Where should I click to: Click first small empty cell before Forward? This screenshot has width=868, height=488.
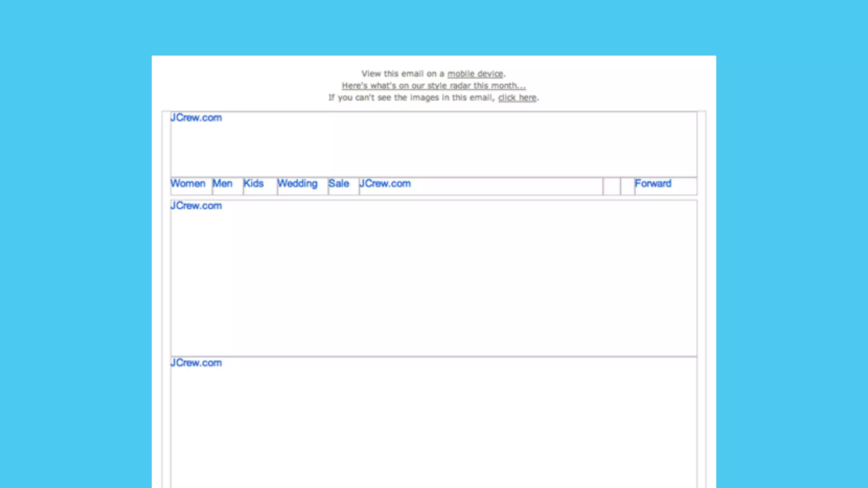[x=612, y=186]
